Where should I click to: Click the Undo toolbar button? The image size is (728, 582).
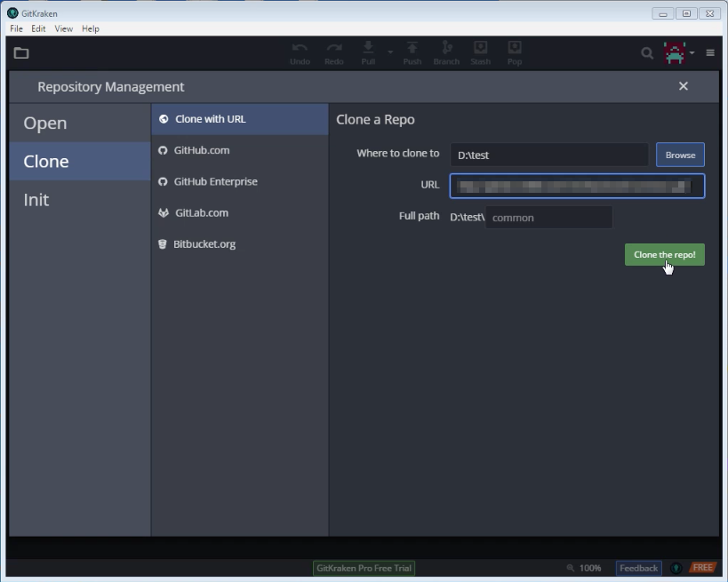coord(300,54)
